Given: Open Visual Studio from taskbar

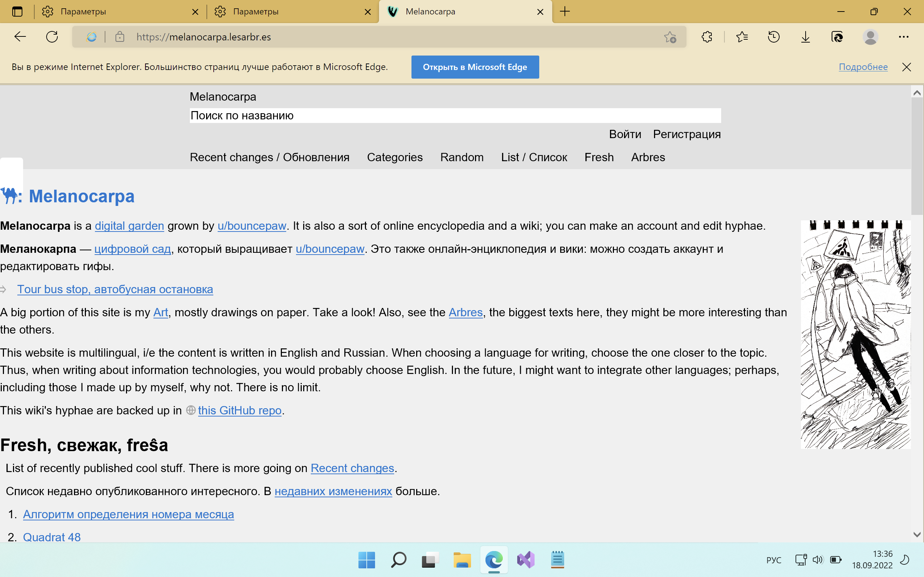Looking at the screenshot, I should (x=526, y=560).
